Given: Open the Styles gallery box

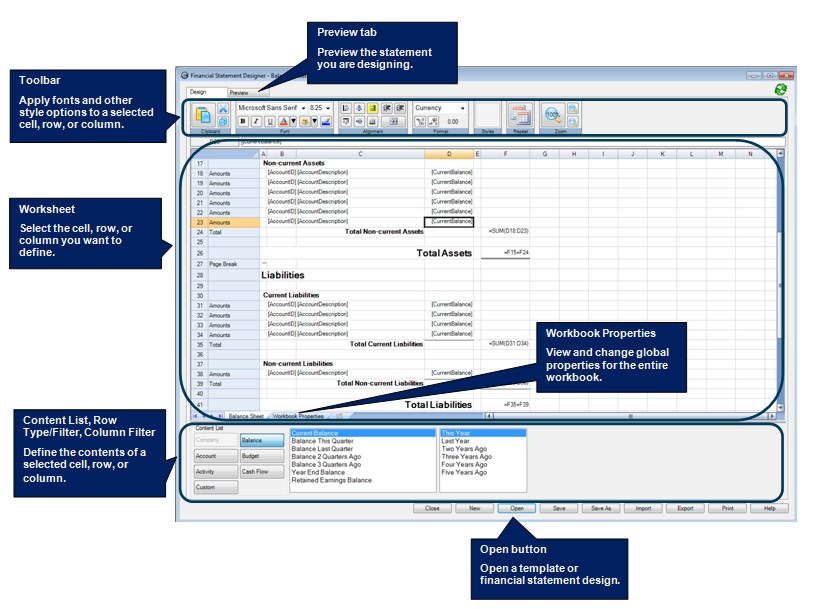Looking at the screenshot, I should point(487,114).
